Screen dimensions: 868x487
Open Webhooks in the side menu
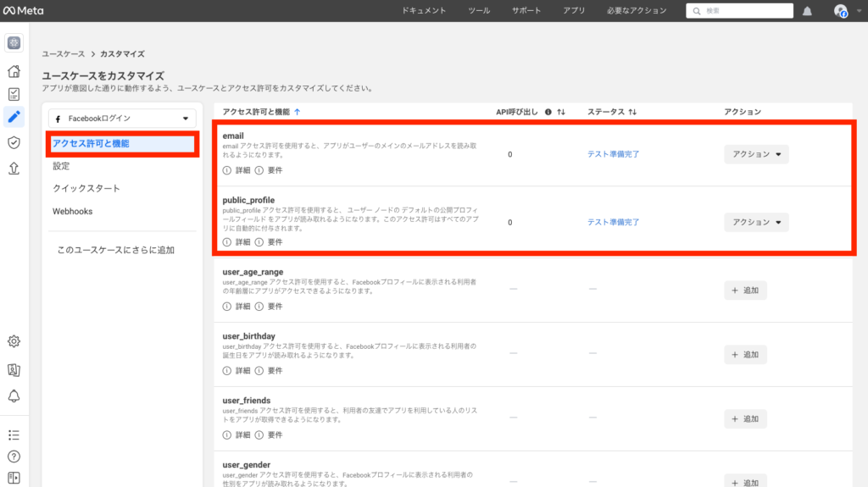pyautogui.click(x=73, y=211)
